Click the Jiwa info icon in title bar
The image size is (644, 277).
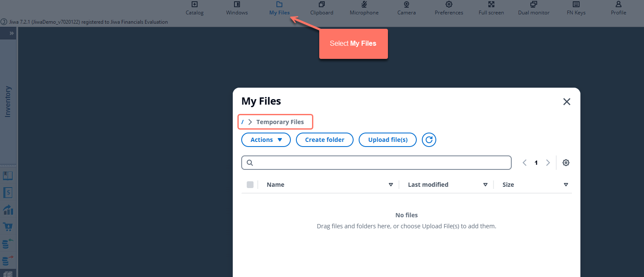click(4, 22)
